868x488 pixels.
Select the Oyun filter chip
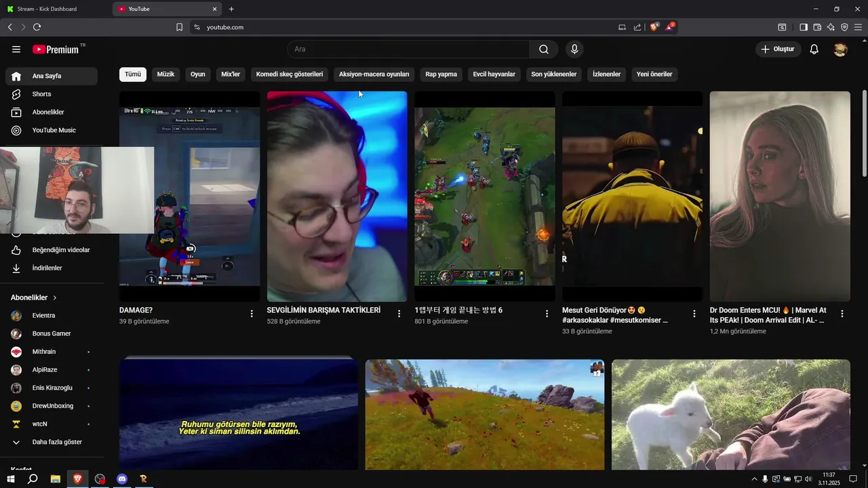[198, 75]
